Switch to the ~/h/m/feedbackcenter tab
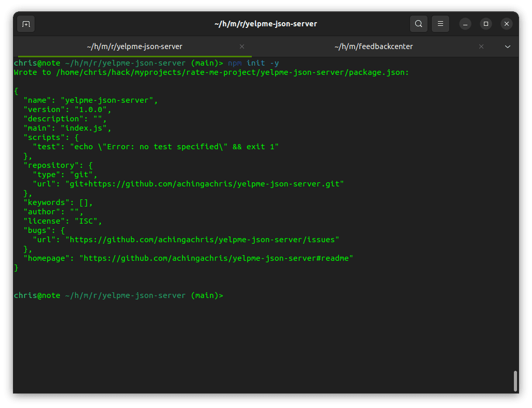532x408 pixels. (x=374, y=47)
